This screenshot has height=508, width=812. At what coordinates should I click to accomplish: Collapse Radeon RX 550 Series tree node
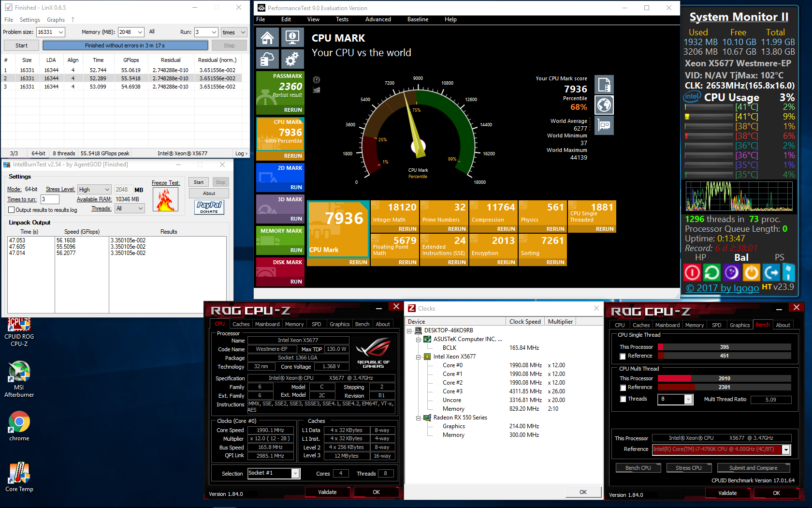[419, 418]
